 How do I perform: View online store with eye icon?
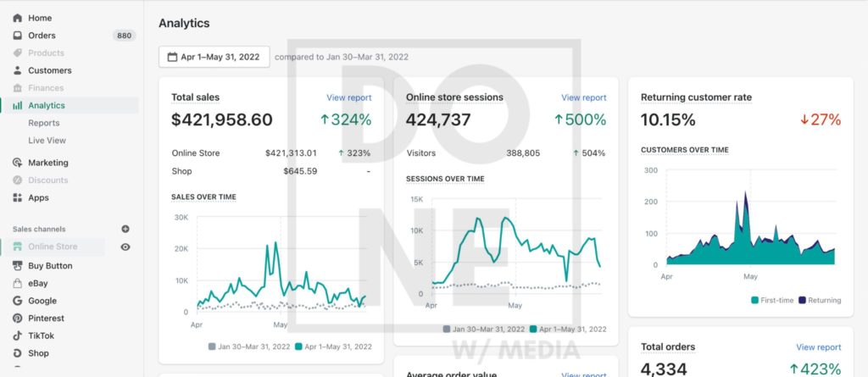(125, 247)
